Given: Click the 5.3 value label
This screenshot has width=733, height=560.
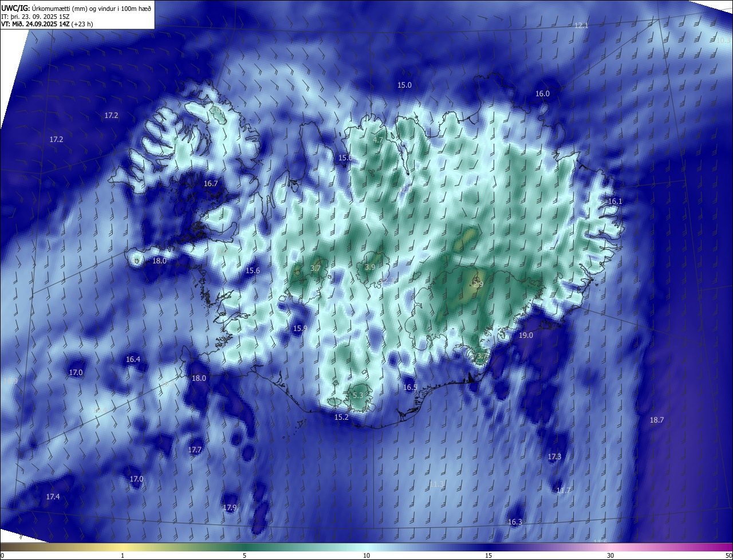Looking at the screenshot, I should click(358, 395).
